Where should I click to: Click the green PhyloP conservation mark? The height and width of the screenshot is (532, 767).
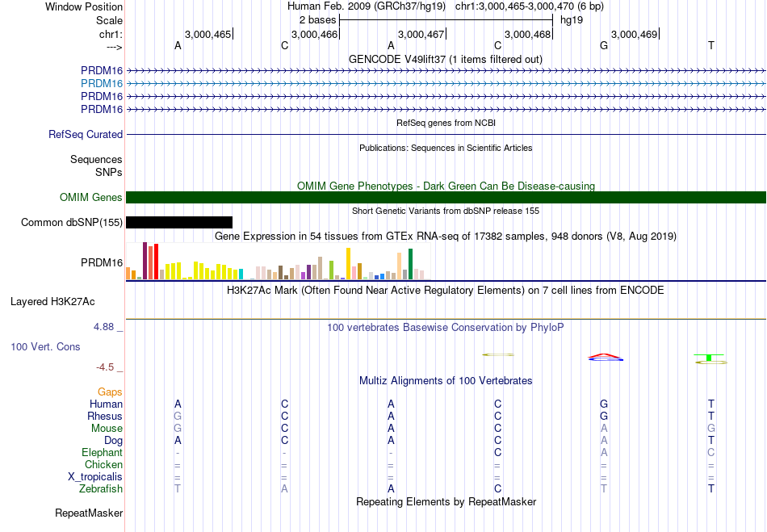(709, 358)
